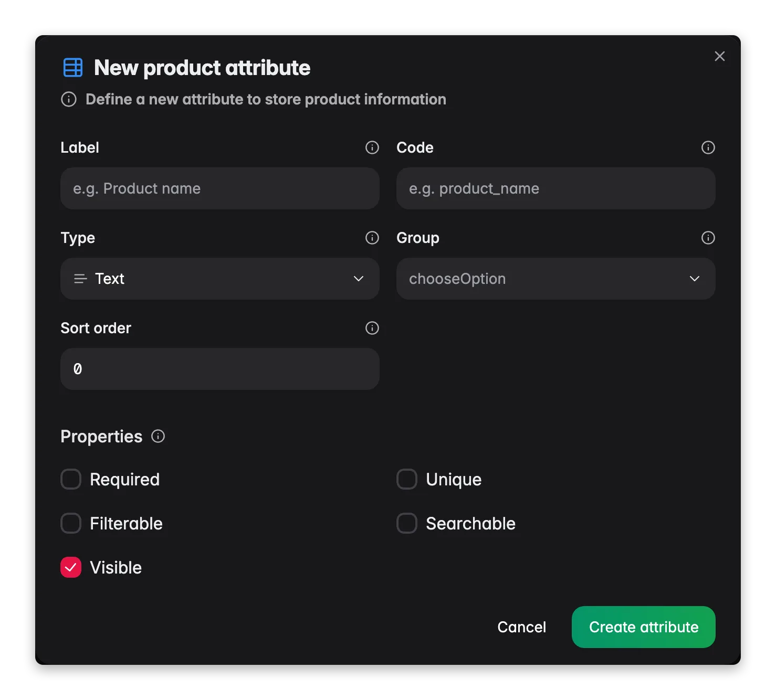Click the Group field info icon

coord(708,238)
